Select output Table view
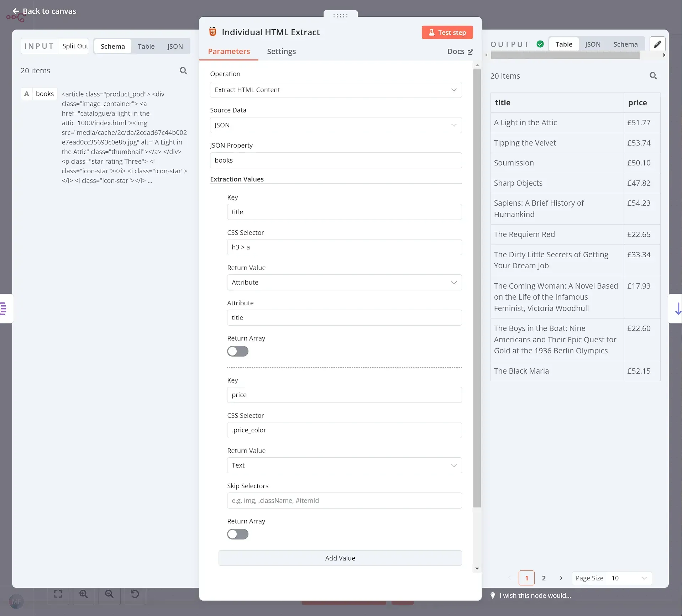This screenshot has width=682, height=616. (x=564, y=44)
